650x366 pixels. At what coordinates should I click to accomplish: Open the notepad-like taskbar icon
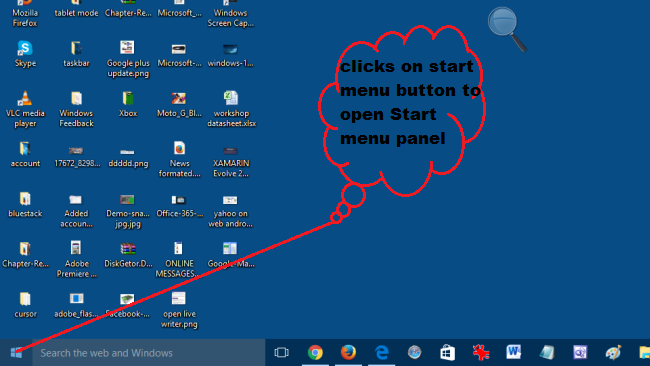click(547, 353)
